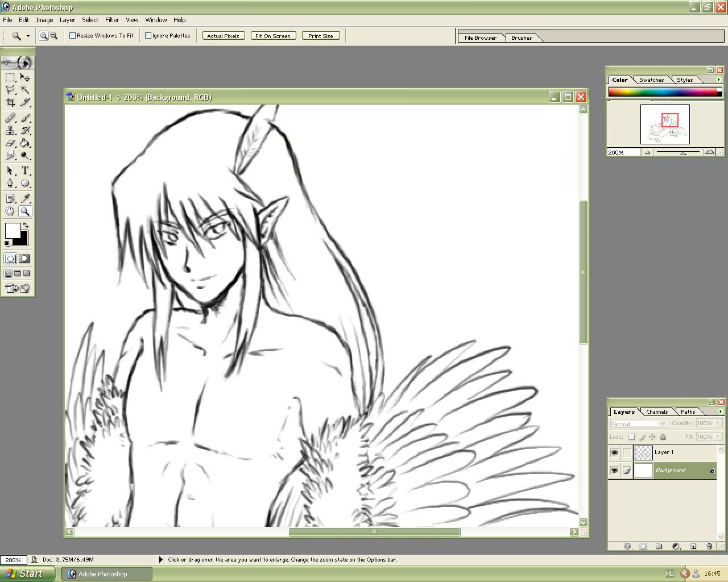The height and width of the screenshot is (582, 728).
Task: Toggle link box for Layer 1
Action: click(x=627, y=453)
